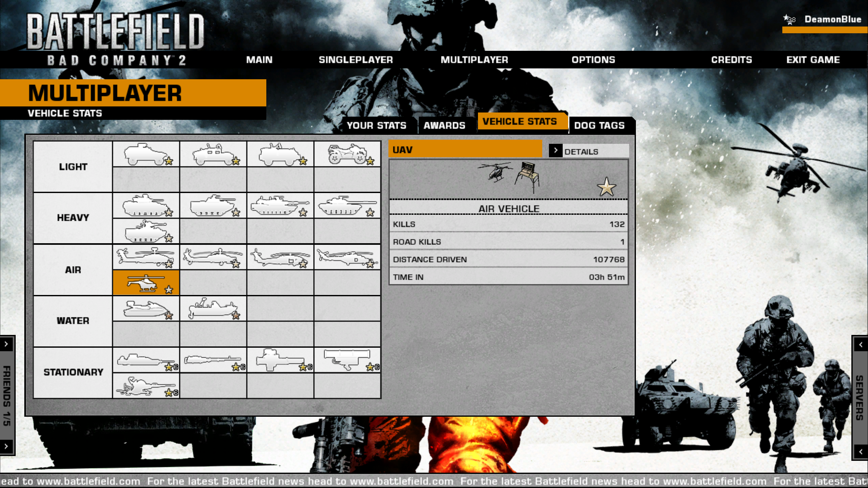
Task: Select the fourth stationary TOW launcher icon
Action: click(348, 360)
